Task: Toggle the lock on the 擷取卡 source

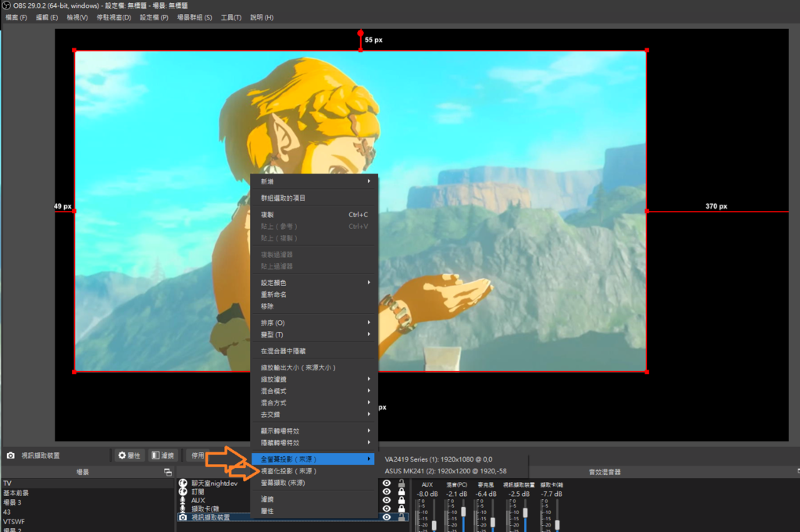Action: pos(402,509)
